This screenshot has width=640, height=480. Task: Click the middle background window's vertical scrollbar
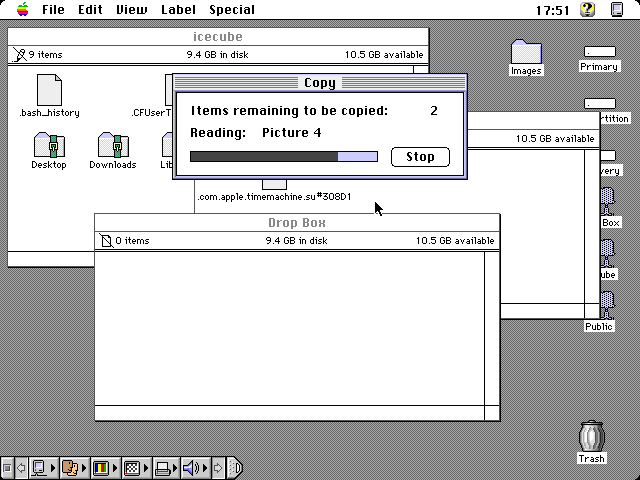(592, 227)
